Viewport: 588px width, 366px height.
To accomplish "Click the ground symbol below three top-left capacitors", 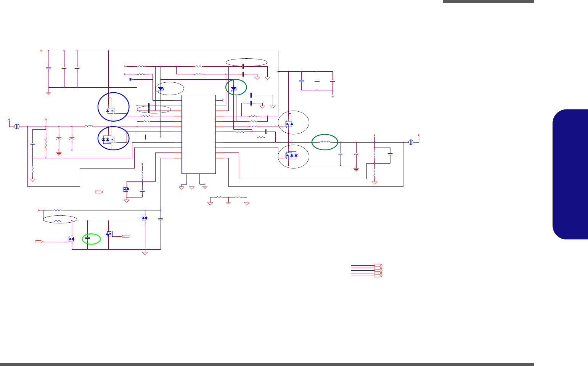I will click(48, 93).
